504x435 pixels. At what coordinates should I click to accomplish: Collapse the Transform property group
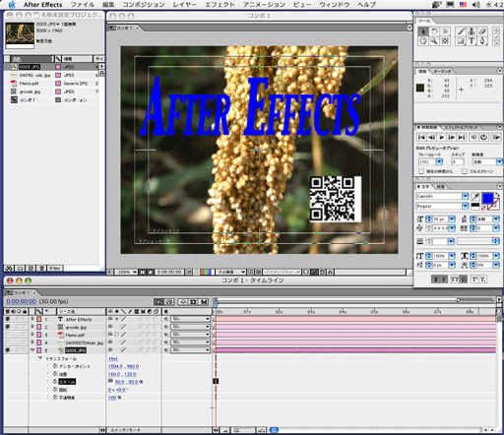[40, 358]
